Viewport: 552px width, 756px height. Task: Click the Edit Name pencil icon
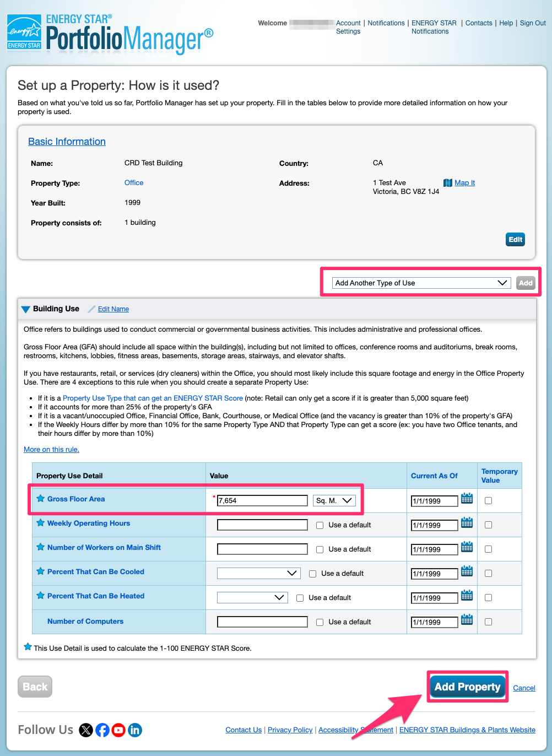click(92, 309)
